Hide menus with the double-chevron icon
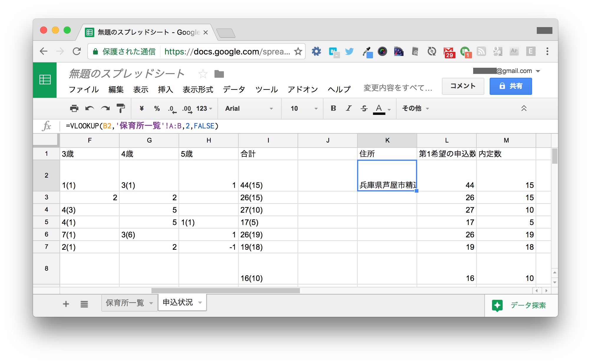The width and height of the screenshot is (591, 364). coord(524,108)
